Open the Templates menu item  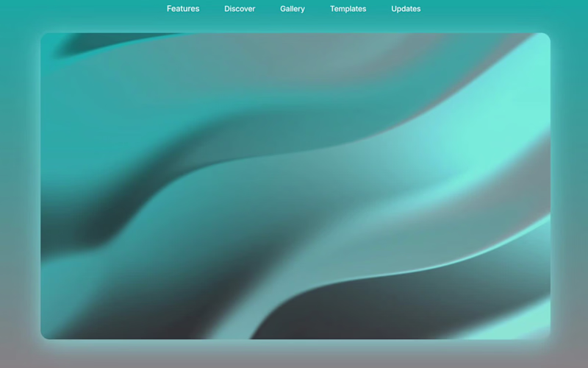pos(348,9)
